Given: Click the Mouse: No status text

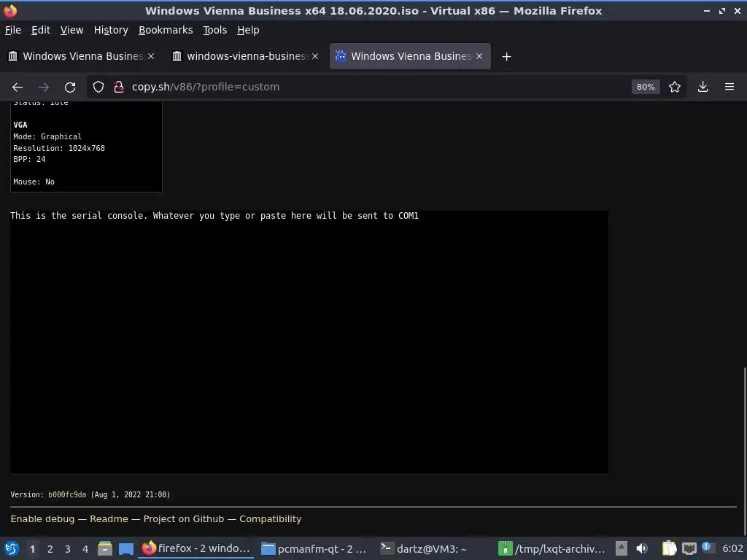Looking at the screenshot, I should pos(34,182).
